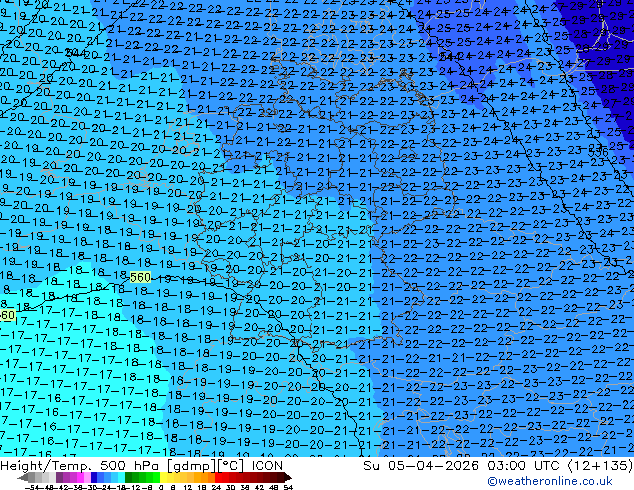The image size is (634, 490).
Task: Click the 544 contour label in the upper right
Action: (450, 56)
